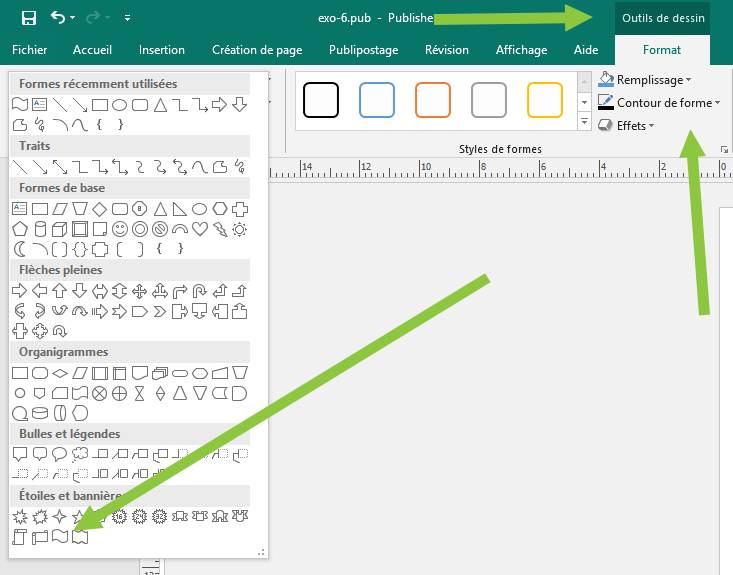Viewport: 733px width, 575px height.
Task: Insert the sun shape
Action: [x=239, y=229]
